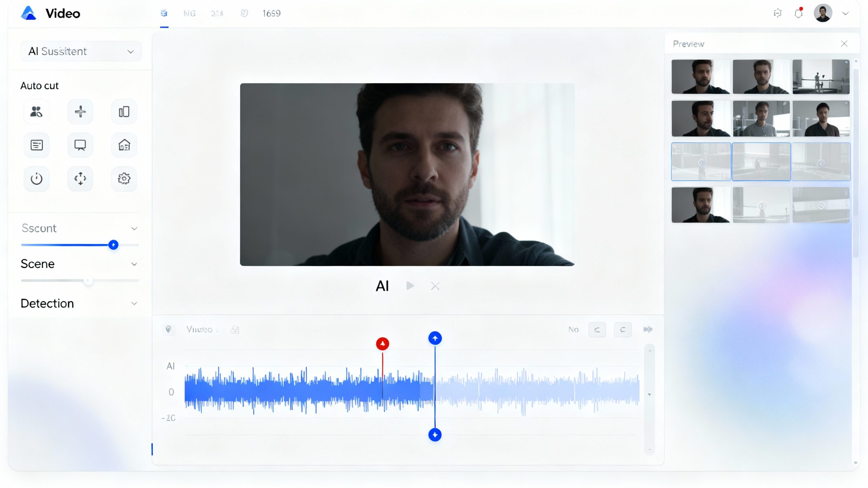Collapse the Sscont section

[x=134, y=228]
